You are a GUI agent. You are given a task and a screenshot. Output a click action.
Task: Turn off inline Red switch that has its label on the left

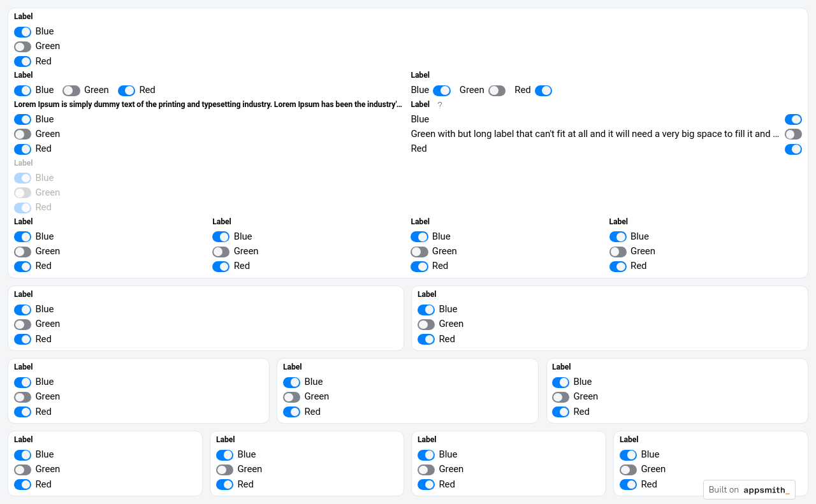click(x=543, y=90)
